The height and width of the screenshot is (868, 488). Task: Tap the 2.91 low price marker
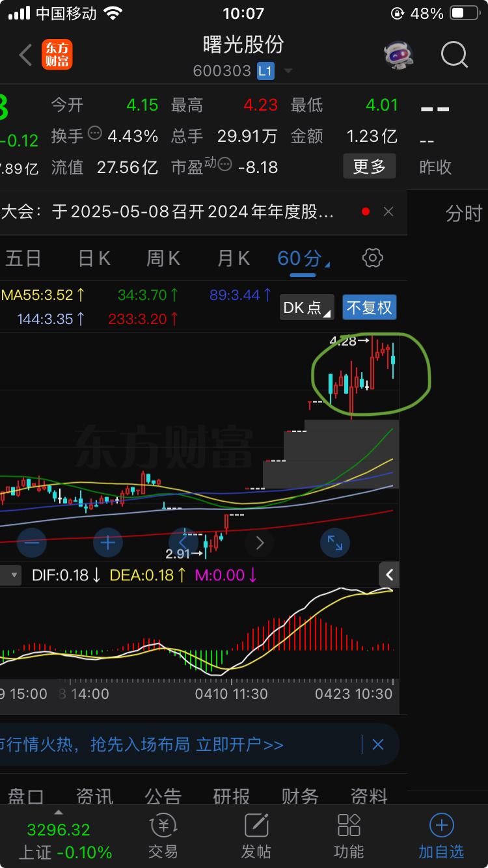click(x=185, y=554)
